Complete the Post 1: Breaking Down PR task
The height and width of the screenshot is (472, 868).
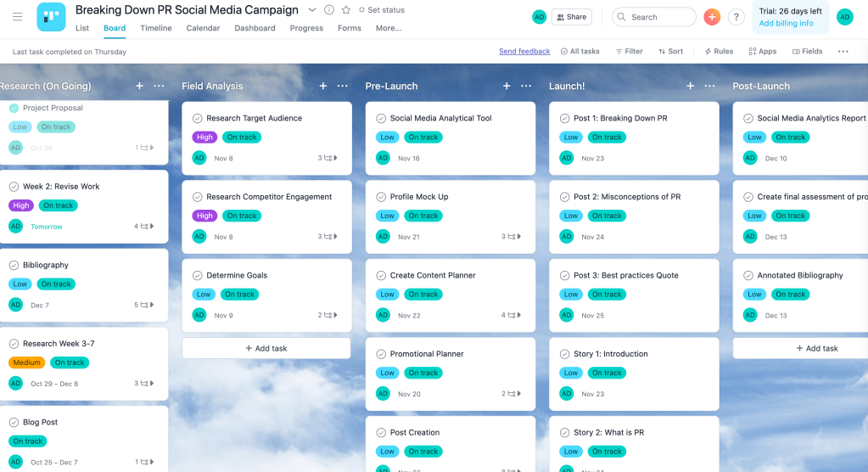(565, 119)
